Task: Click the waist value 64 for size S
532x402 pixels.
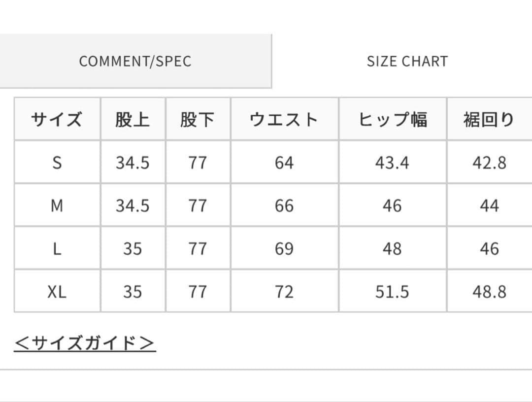Action: click(x=284, y=162)
